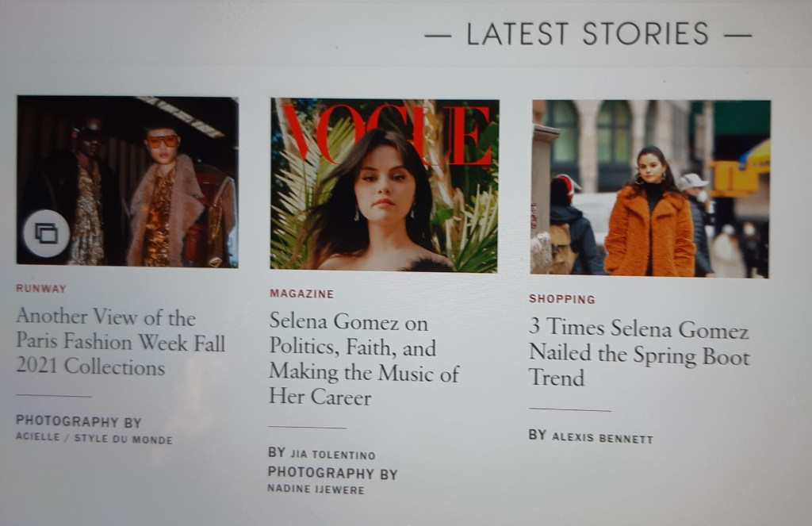The height and width of the screenshot is (526, 812).
Task: Select the SHOPPING category label
Action: (562, 299)
